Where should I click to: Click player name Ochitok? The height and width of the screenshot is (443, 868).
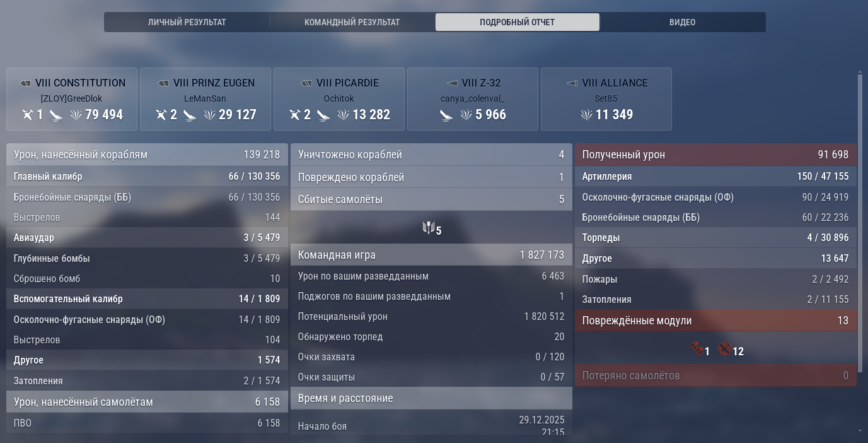pyautogui.click(x=339, y=99)
